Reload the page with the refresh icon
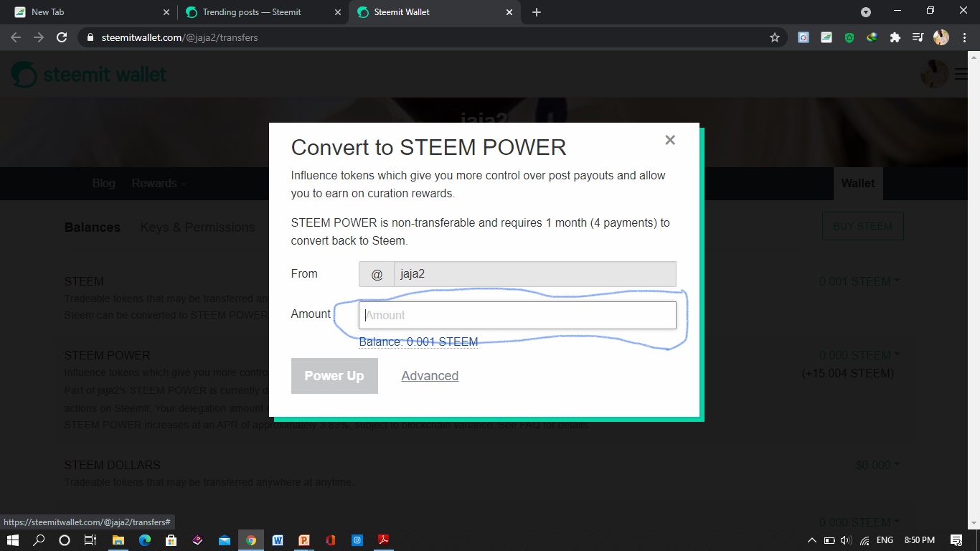The width and height of the screenshot is (980, 551). (x=62, y=37)
